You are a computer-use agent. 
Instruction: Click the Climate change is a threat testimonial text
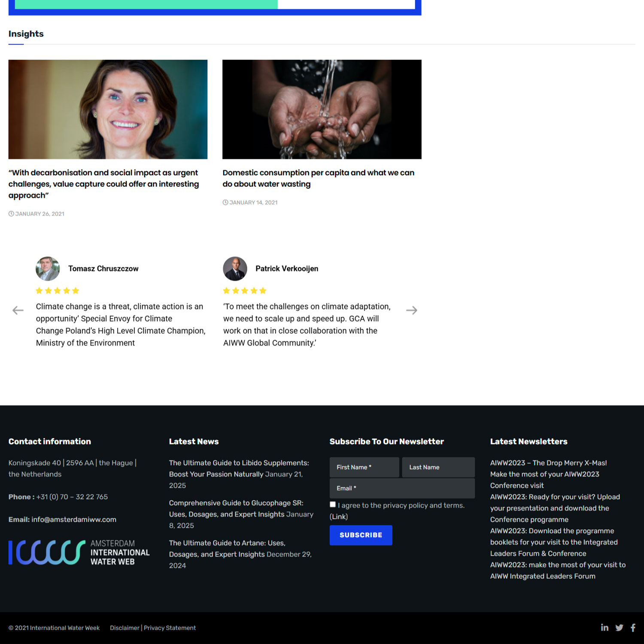121,325
